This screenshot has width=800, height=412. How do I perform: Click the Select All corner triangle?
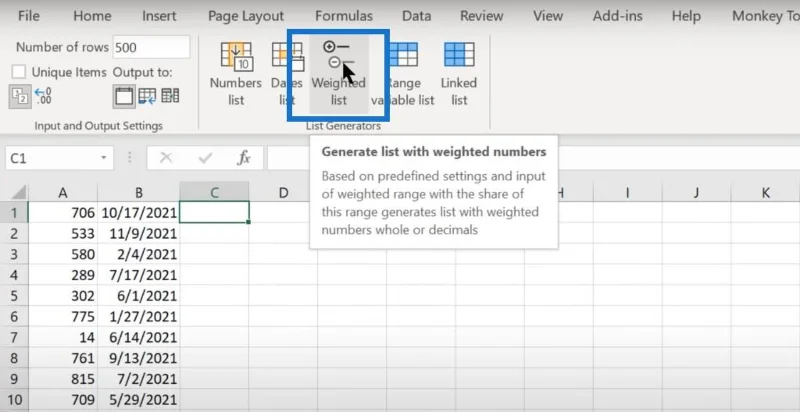(x=19, y=193)
